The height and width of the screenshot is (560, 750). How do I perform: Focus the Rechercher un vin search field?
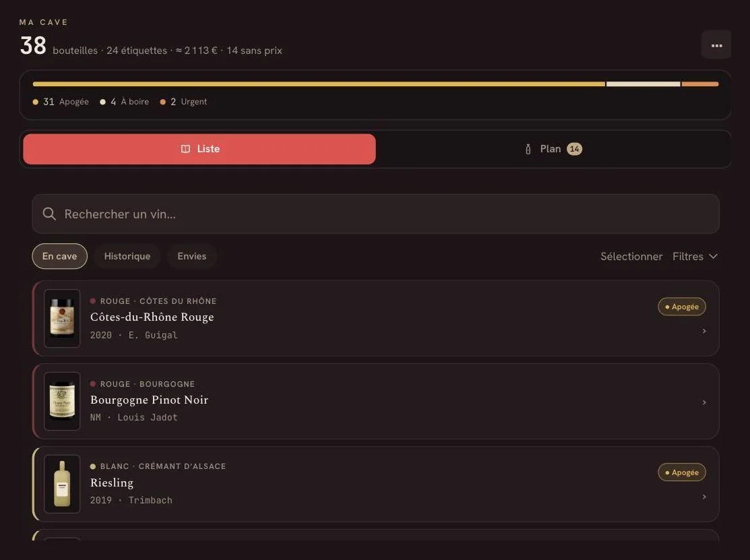(375, 214)
